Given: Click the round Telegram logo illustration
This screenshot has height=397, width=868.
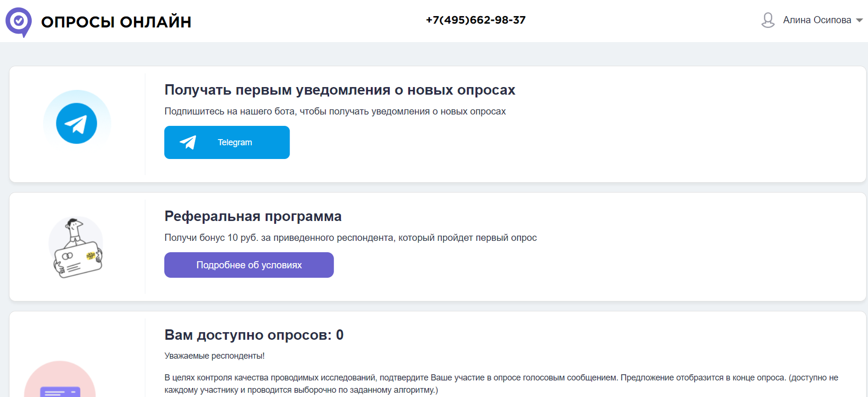Looking at the screenshot, I should click(77, 122).
